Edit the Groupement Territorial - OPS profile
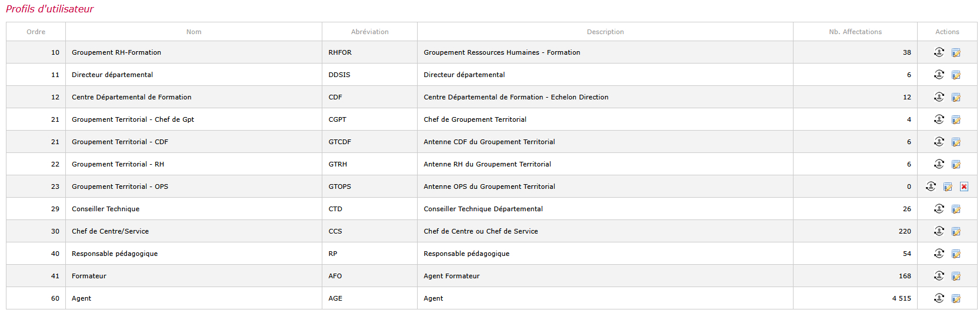The image size is (980, 313). [948, 187]
